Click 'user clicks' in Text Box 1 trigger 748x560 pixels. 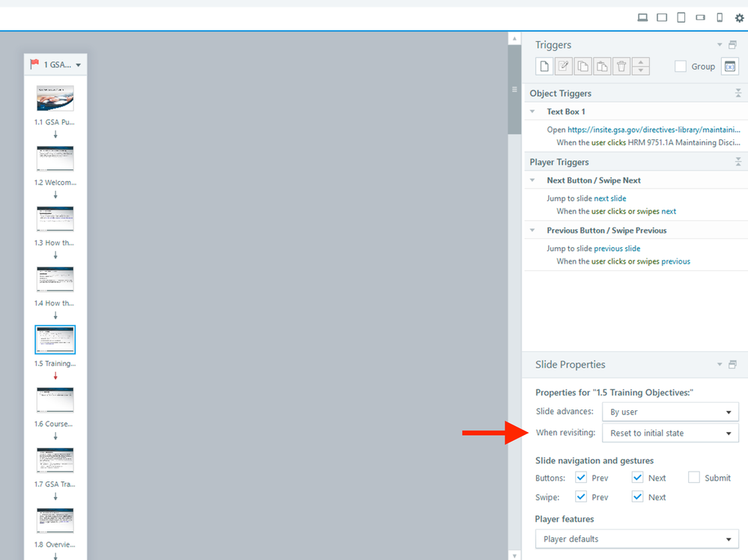609,142
